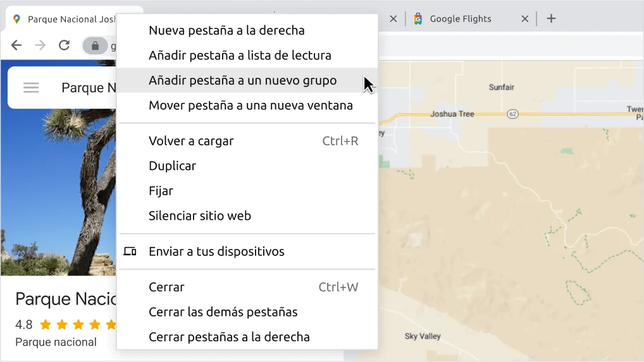
Task: Reload the page with the refresh icon
Action: pos(64,45)
